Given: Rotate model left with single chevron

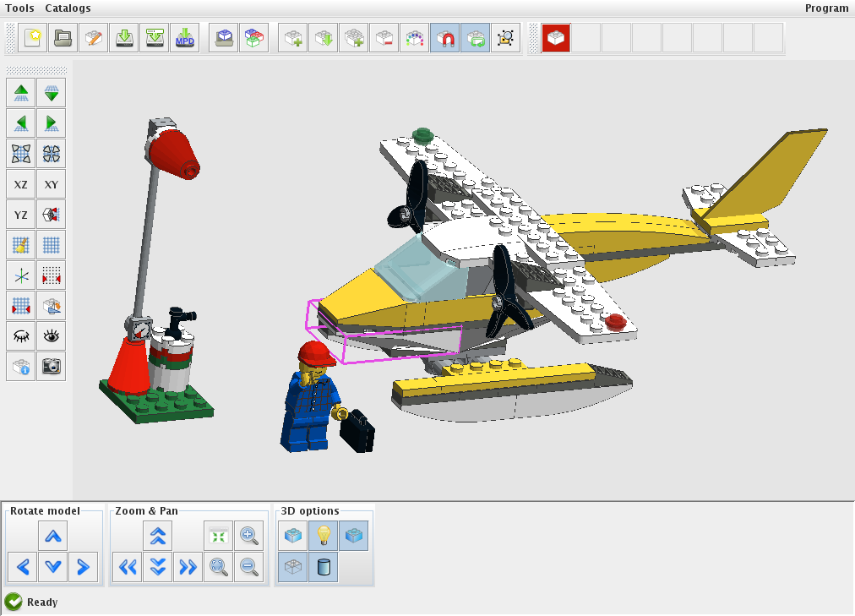Looking at the screenshot, I should (23, 567).
